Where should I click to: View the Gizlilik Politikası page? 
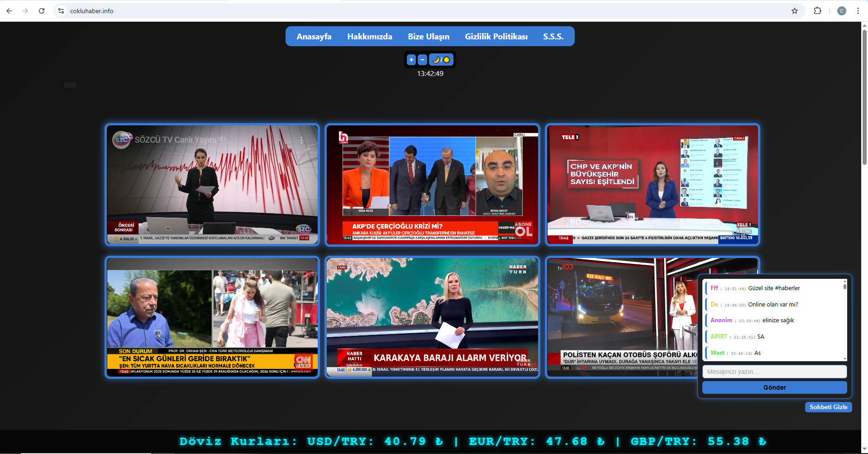pos(496,37)
